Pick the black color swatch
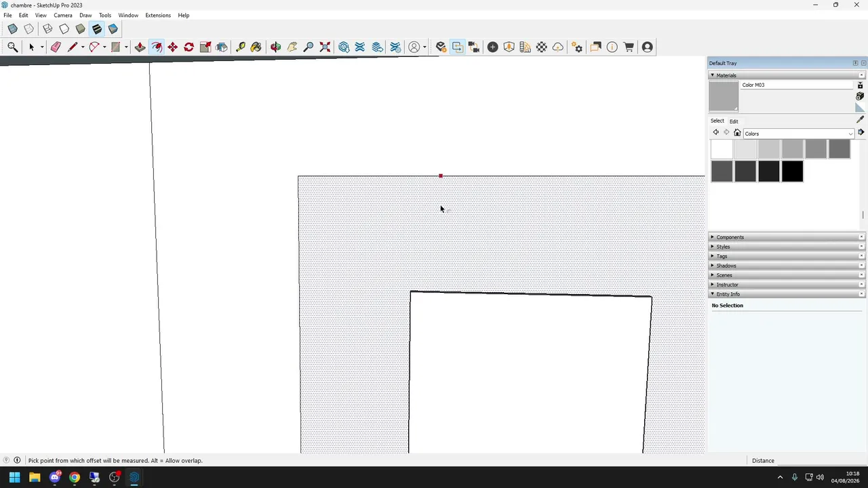The image size is (868, 488). pyautogui.click(x=792, y=171)
